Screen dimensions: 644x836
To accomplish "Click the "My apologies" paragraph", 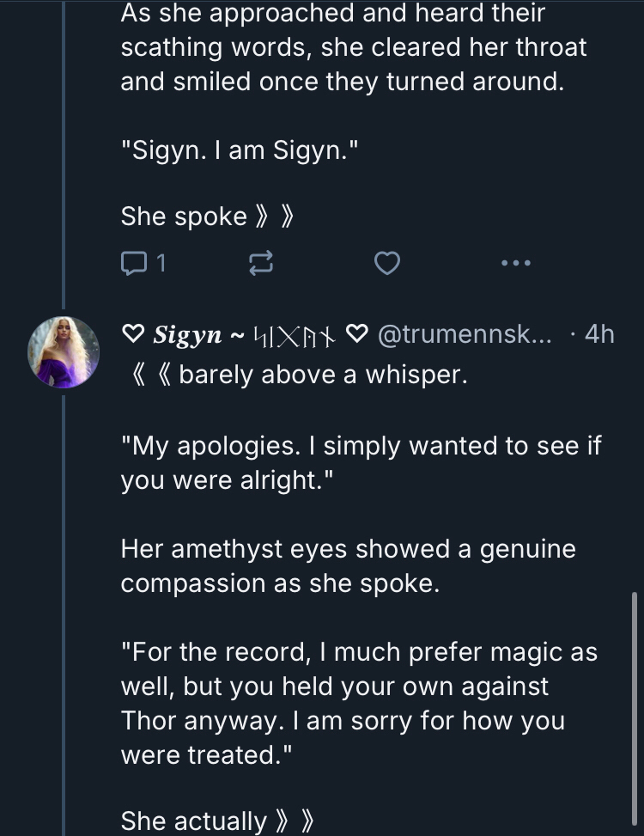I will click(360, 462).
